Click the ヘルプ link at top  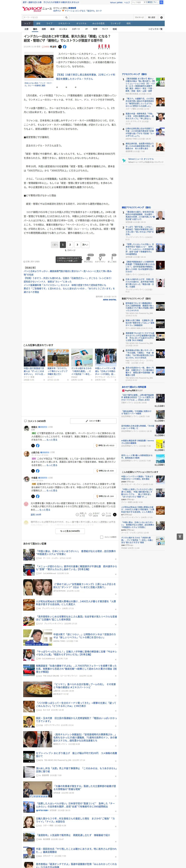tap(127, 2)
